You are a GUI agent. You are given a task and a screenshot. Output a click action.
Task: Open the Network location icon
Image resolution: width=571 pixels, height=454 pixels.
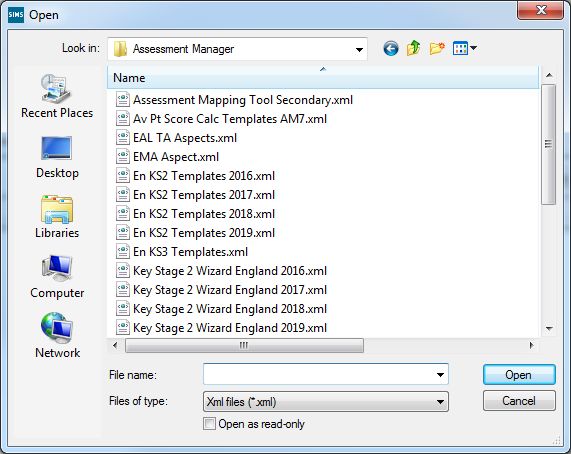[x=57, y=336]
